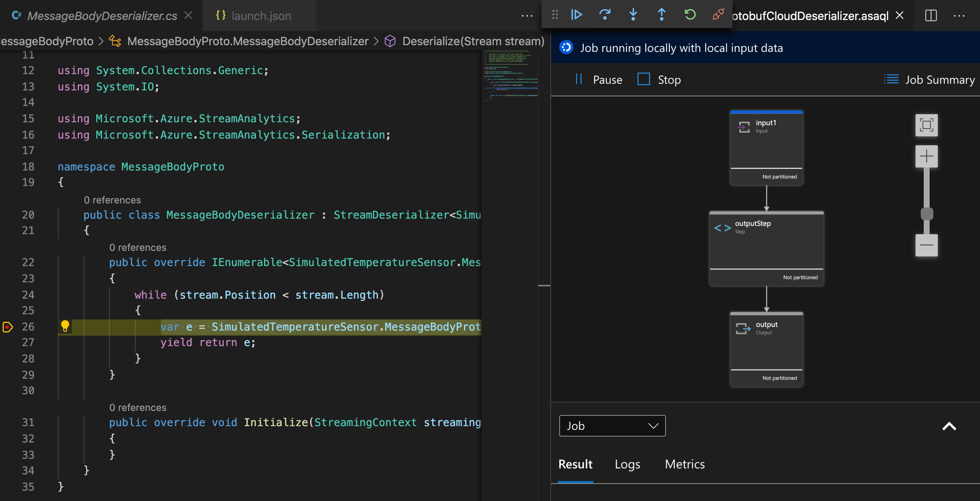The width and height of the screenshot is (980, 501).
Task: Click the Run/Play job button
Action: coord(578,15)
